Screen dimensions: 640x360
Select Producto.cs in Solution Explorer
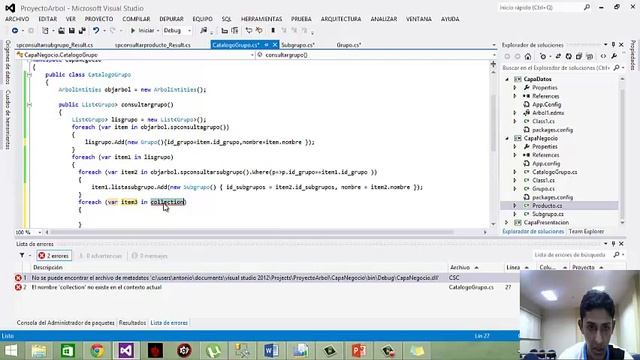(x=547, y=206)
